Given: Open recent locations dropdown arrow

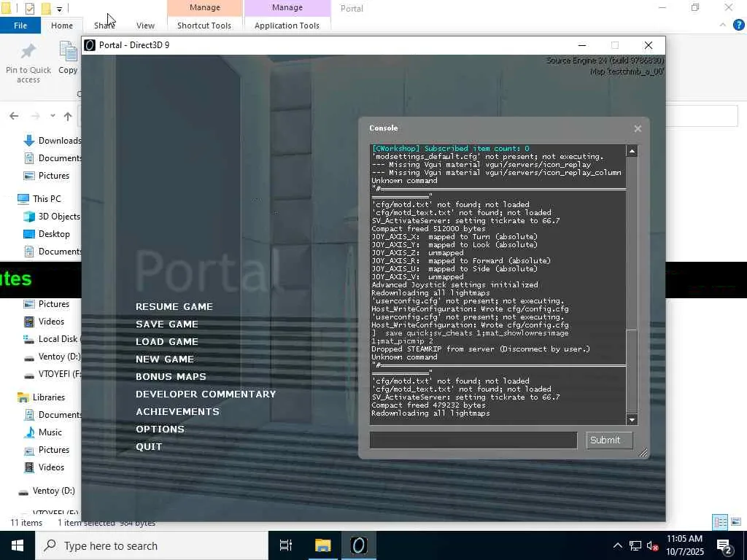Looking at the screenshot, I should click(x=53, y=116).
